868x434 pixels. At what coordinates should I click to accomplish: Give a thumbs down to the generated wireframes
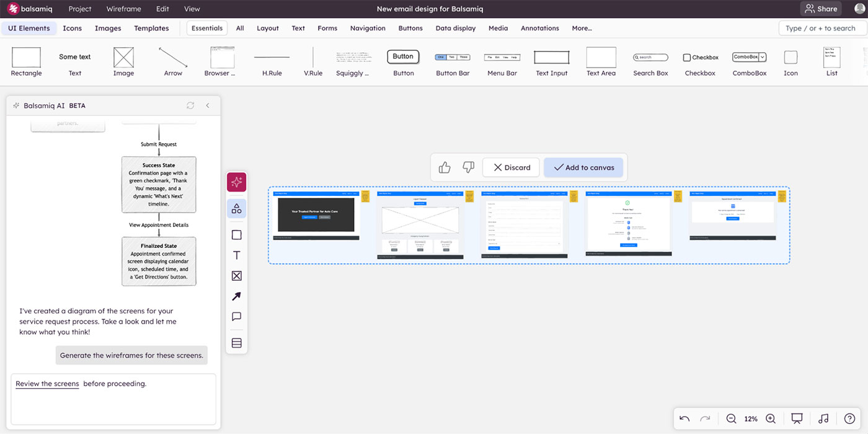tap(468, 167)
